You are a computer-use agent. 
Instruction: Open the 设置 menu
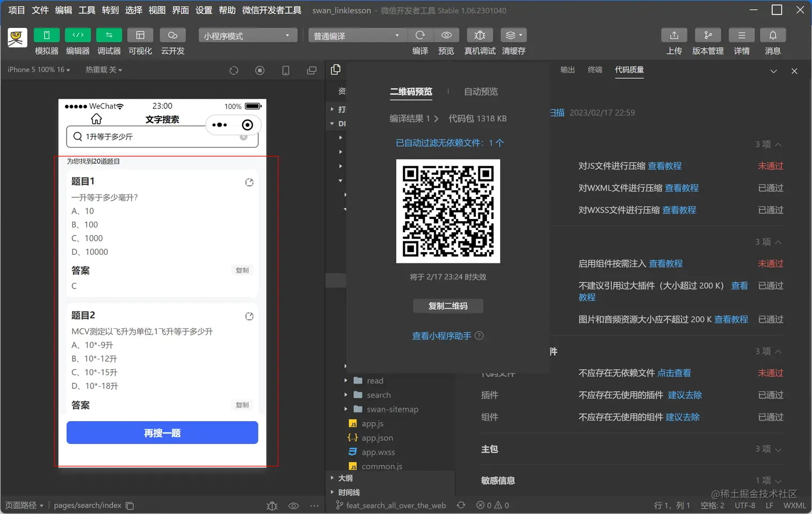click(204, 10)
